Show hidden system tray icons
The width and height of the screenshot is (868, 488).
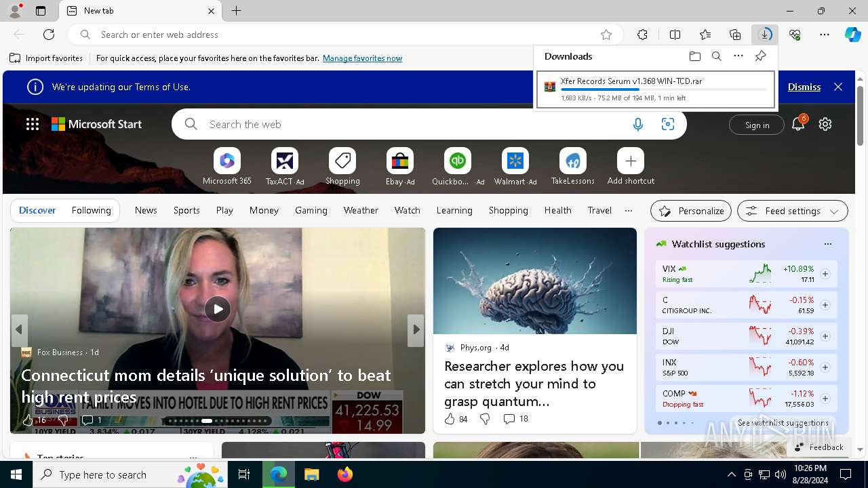coord(731,474)
